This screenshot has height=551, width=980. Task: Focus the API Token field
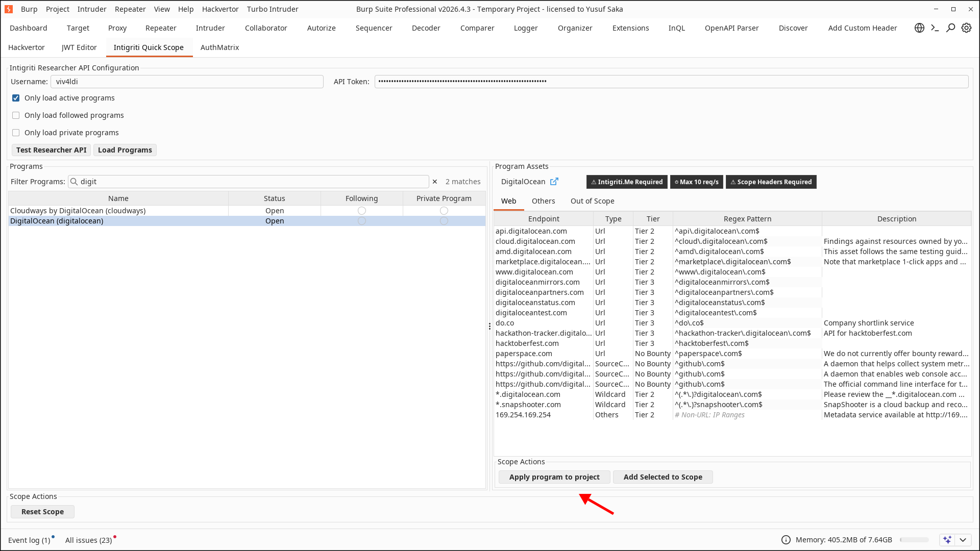[671, 82]
